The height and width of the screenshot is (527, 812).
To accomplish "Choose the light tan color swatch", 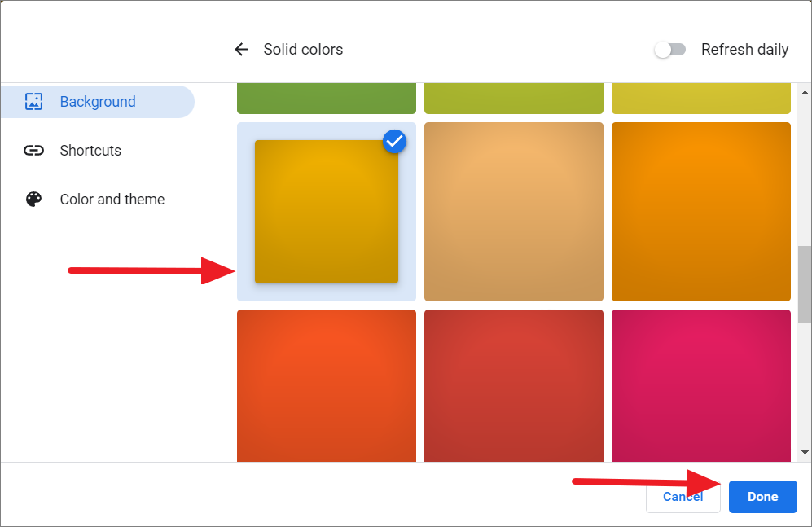I will tap(514, 212).
